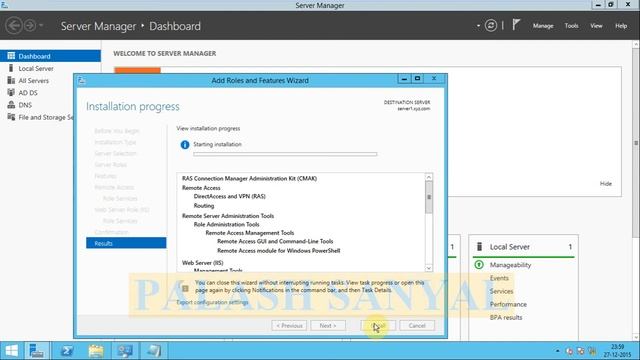Click Services in the Local Server tile
This screenshot has height=360, width=640.
tap(501, 291)
